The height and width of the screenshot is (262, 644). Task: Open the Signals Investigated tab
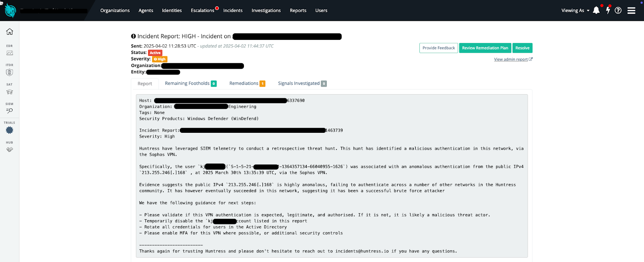click(302, 83)
